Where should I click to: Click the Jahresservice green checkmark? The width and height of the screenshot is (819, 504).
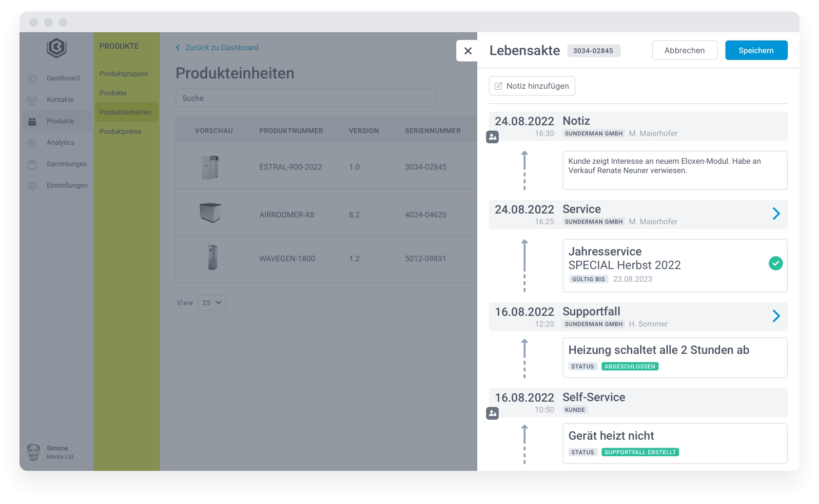coord(776,263)
